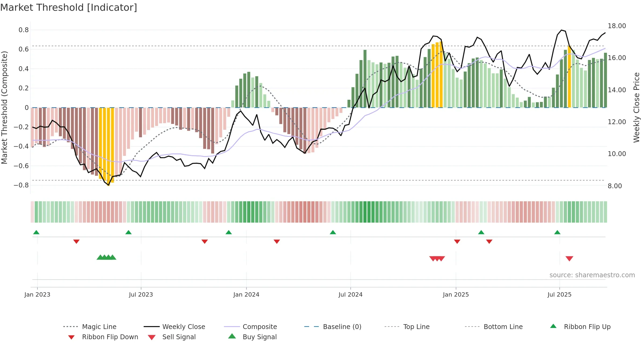The height and width of the screenshot is (362, 644).
Task: Click the Ribbon Flip Down triangle in October 2023
Action: (205, 242)
